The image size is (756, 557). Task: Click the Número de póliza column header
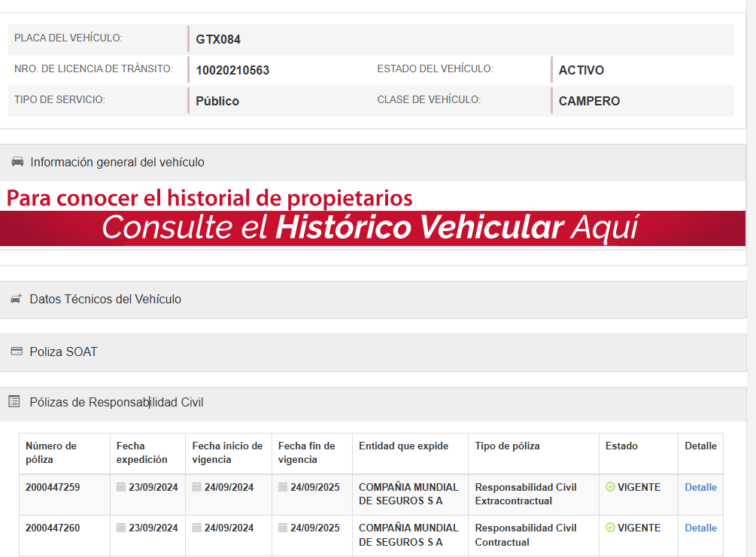51,452
